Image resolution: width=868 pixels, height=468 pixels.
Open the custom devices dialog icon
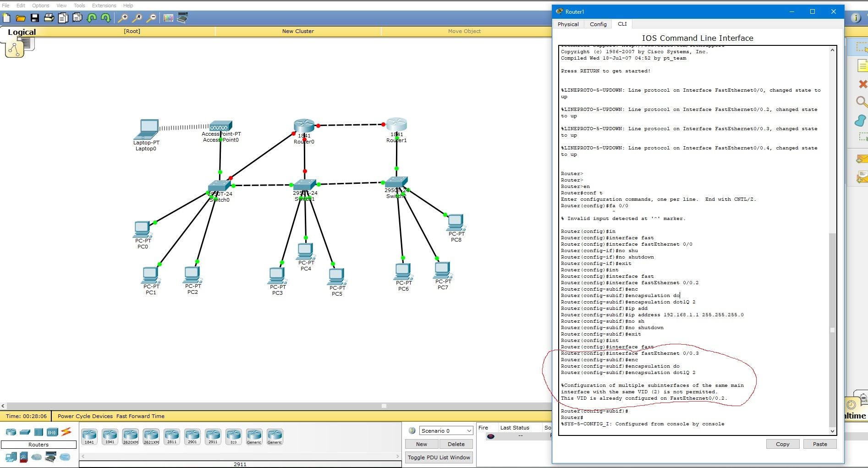182,18
